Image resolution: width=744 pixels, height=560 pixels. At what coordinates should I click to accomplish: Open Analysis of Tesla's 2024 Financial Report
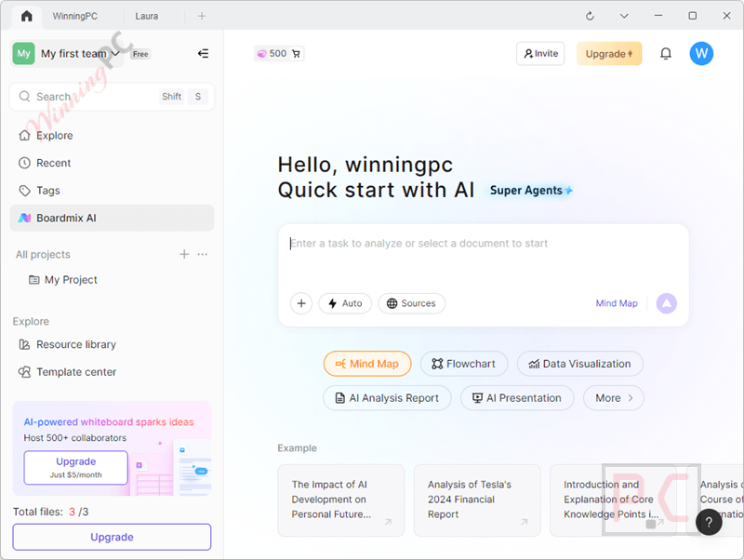[x=477, y=500]
